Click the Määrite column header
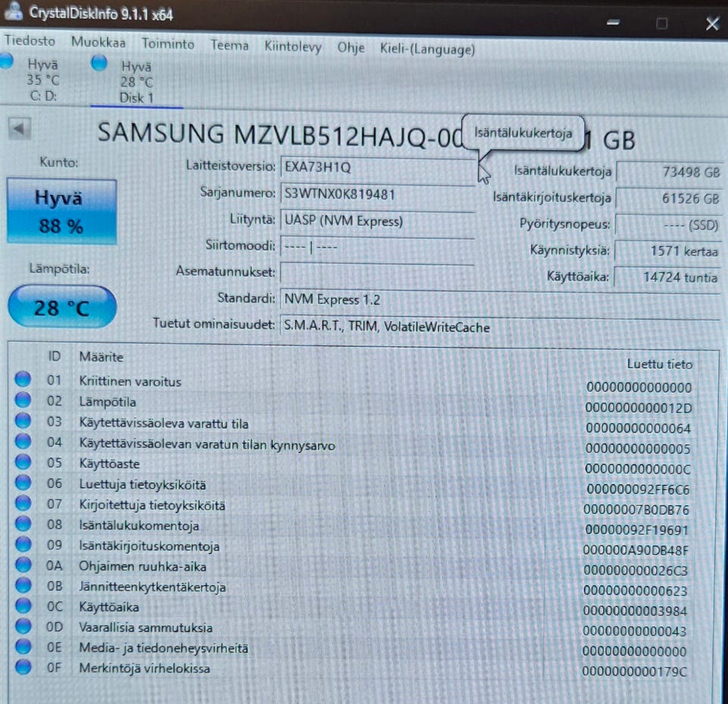The width and height of the screenshot is (728, 704). tap(101, 357)
